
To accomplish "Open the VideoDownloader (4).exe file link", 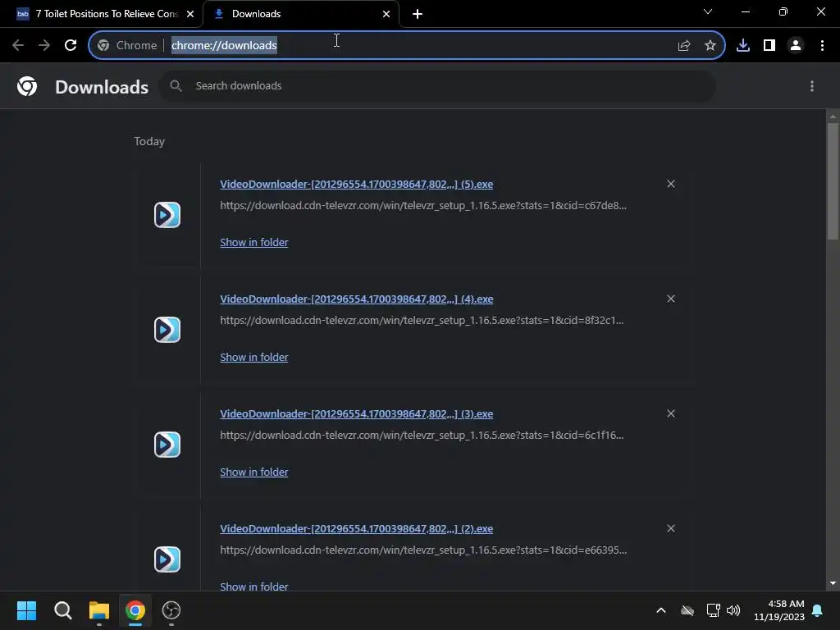I will point(356,299).
